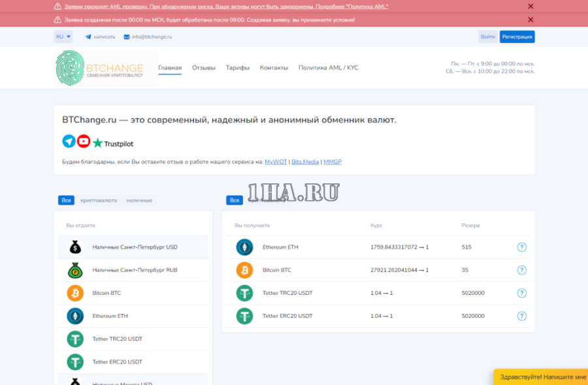Expand the RU language dropdown
The width and height of the screenshot is (588, 385).
(63, 37)
